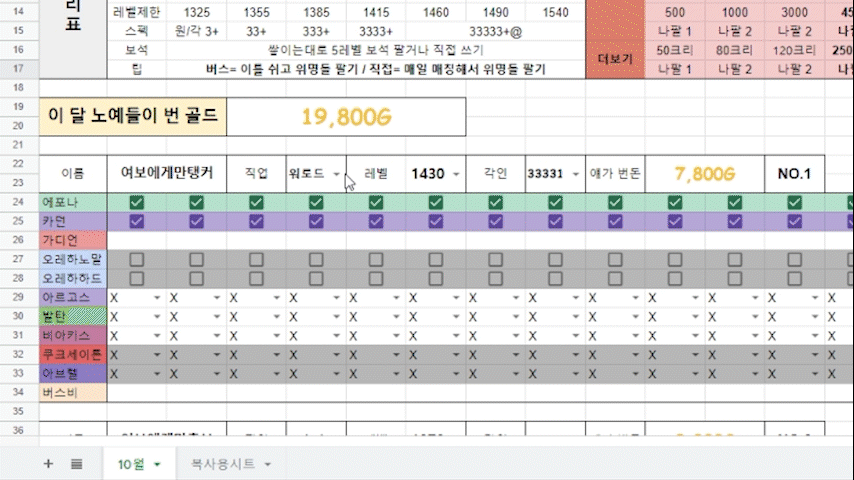
Task: Tick the first checkbox in 오레하하드 row
Action: coord(137,278)
